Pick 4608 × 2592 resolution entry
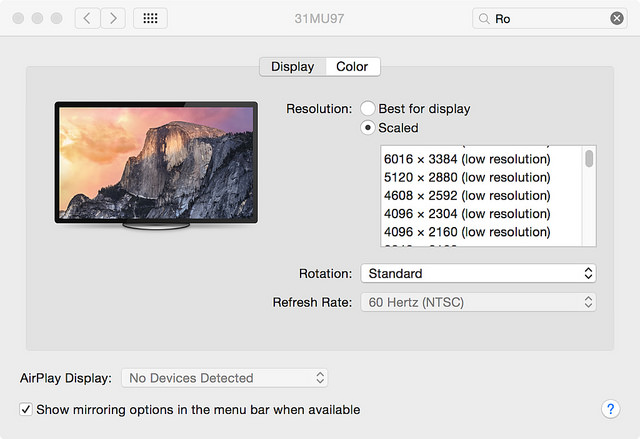 point(466,195)
